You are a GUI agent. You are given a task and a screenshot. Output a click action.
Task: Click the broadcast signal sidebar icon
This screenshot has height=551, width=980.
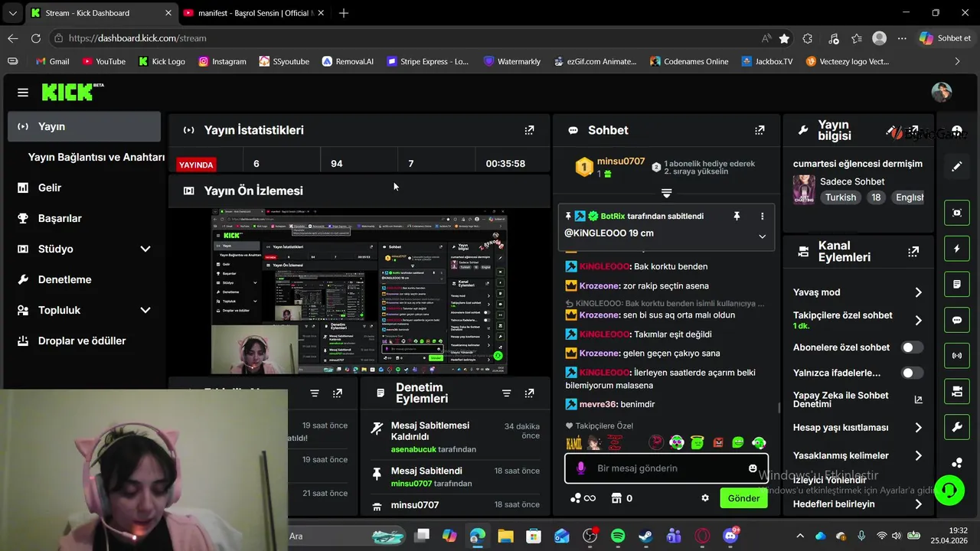click(x=957, y=356)
